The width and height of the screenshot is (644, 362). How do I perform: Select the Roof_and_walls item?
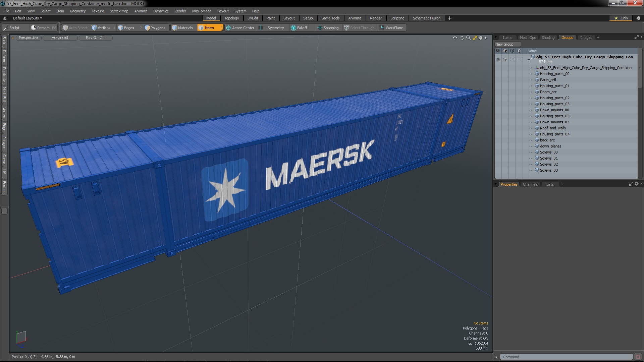pos(552,128)
